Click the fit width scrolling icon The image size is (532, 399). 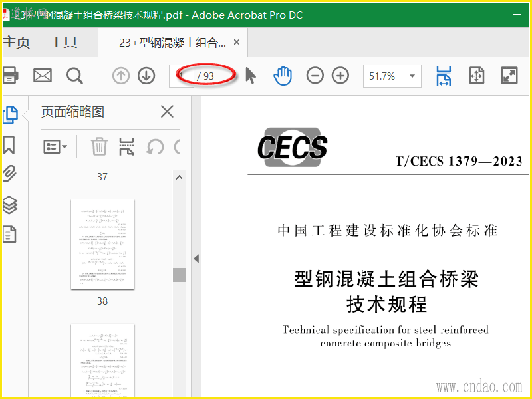(x=444, y=76)
